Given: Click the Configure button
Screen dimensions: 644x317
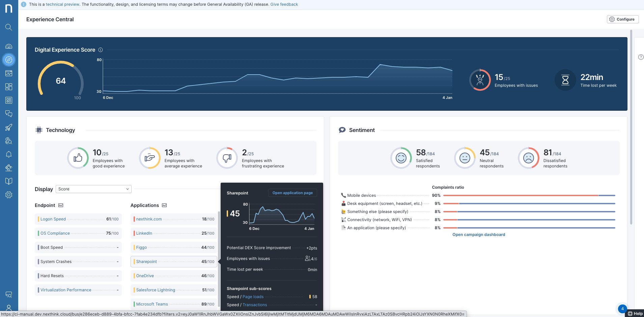Looking at the screenshot, I should point(622,19).
